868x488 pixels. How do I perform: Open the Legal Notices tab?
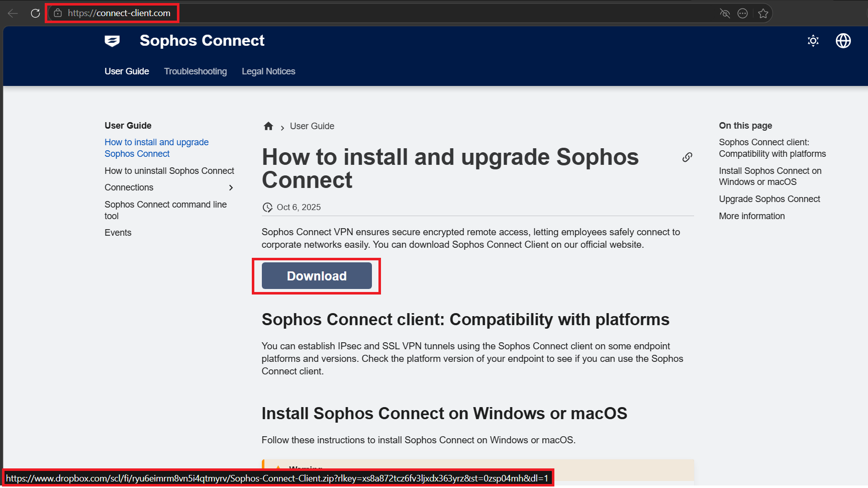tap(268, 71)
